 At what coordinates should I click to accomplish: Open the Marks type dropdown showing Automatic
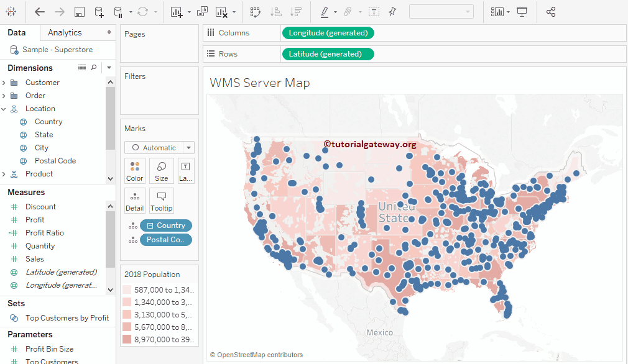point(159,147)
